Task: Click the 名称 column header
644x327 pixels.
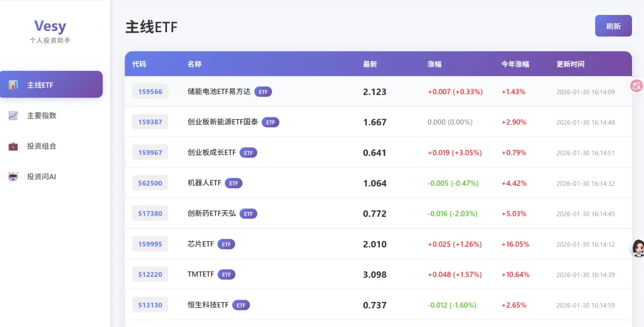Action: [194, 64]
